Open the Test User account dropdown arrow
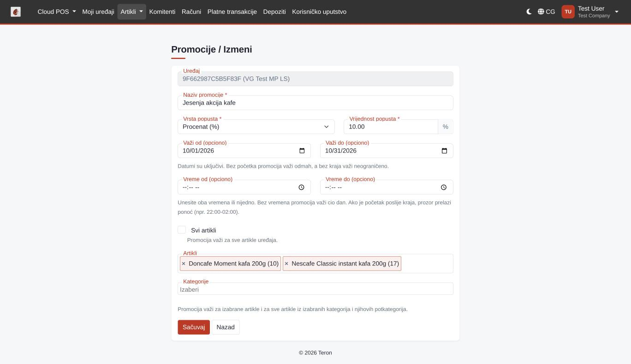The image size is (631, 364). click(617, 12)
